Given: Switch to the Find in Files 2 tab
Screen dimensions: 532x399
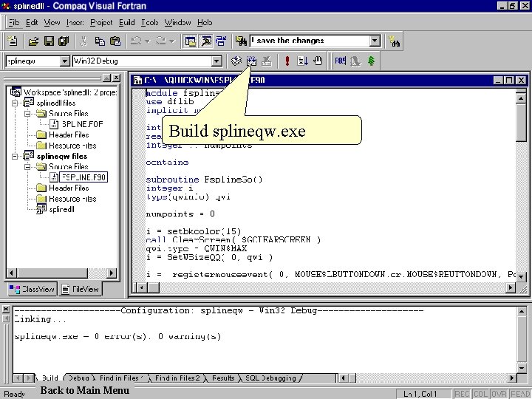Looking at the screenshot, I should 177,378.
